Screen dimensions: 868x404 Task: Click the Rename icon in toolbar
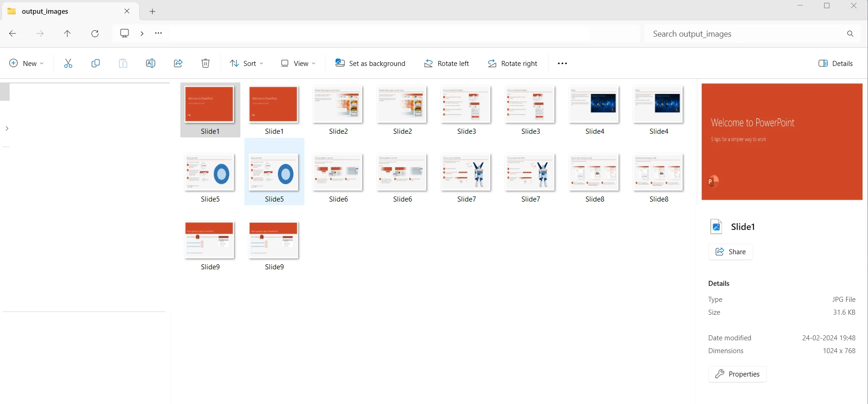(150, 63)
